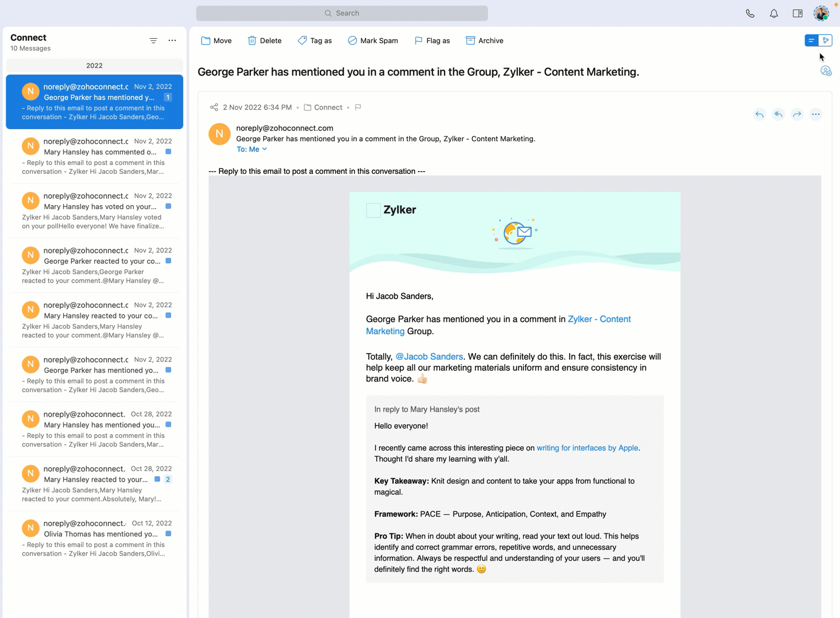Toggle unread marker on Olivia Thomas email
Image resolution: width=840 pixels, height=618 pixels.
coord(168,534)
